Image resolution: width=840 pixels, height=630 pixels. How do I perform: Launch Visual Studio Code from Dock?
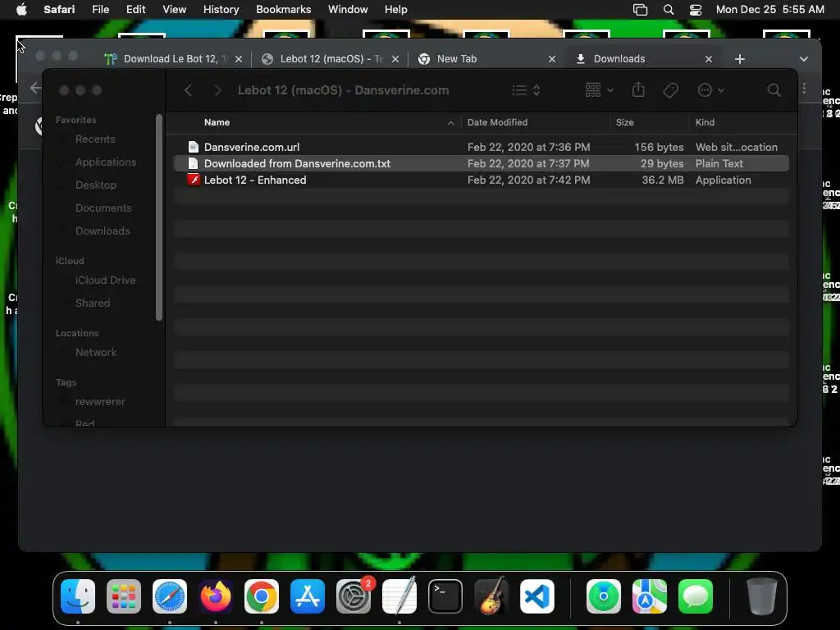[536, 596]
